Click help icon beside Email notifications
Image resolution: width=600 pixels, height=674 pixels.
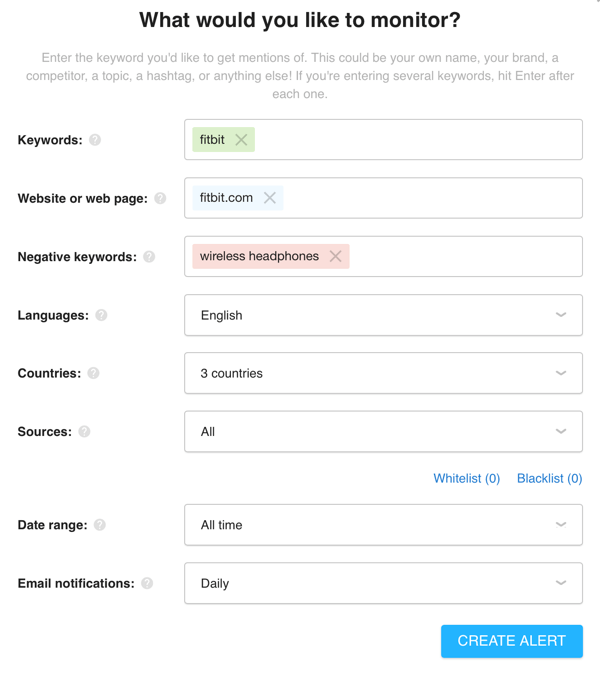(x=147, y=583)
